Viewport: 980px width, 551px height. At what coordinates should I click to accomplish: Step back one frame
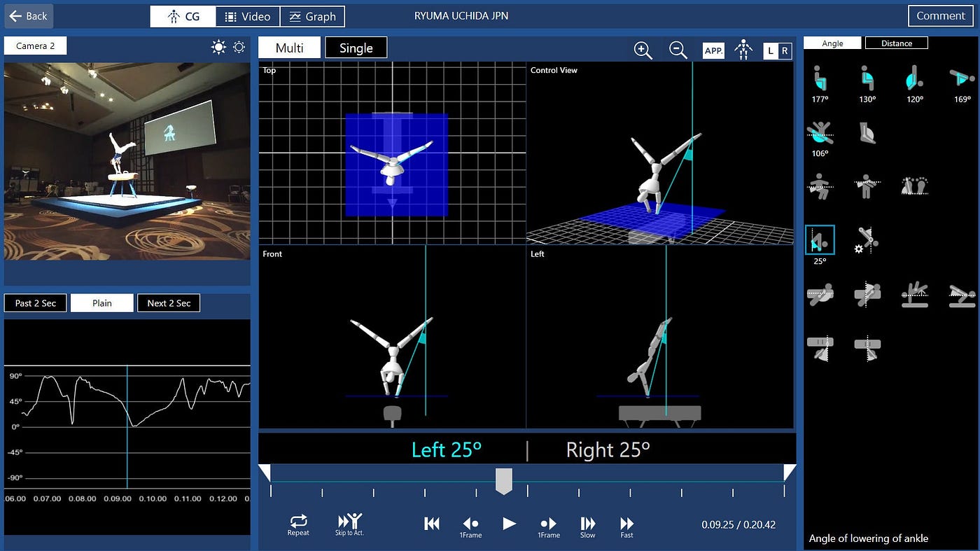[x=470, y=526]
